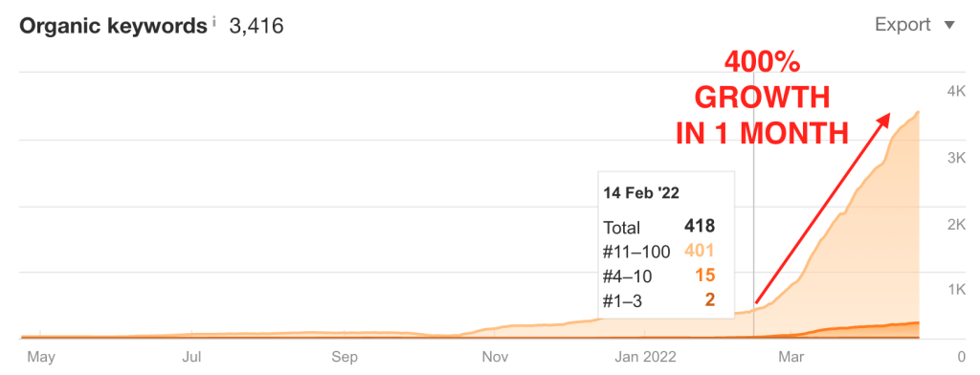The height and width of the screenshot is (375, 980).
Task: Click the info icon beside Organic keywords
Action: 213,23
